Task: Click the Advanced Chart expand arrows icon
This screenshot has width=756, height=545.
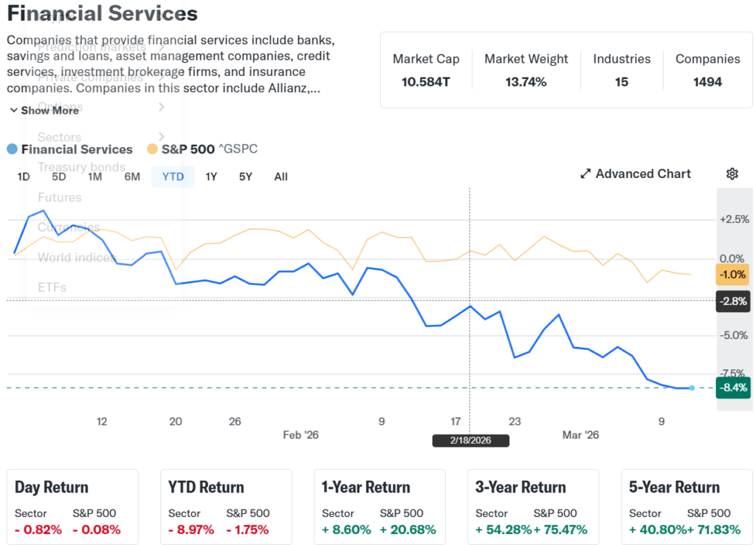Action: point(585,174)
